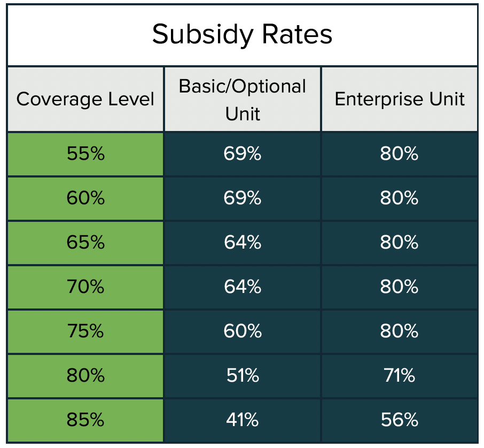
Task: Click Basic/Optional 69% in the 55% coverage row
Action: (x=243, y=154)
